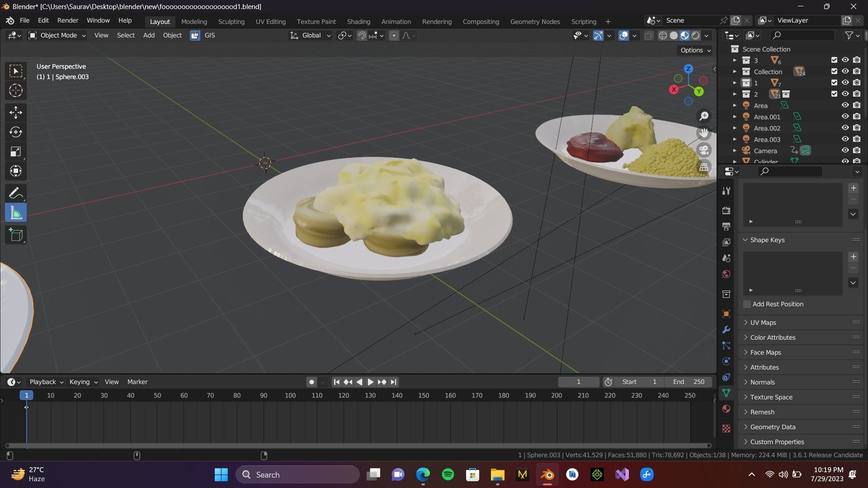The width and height of the screenshot is (868, 488).
Task: Activate the Annotate pencil tool
Action: click(16, 193)
